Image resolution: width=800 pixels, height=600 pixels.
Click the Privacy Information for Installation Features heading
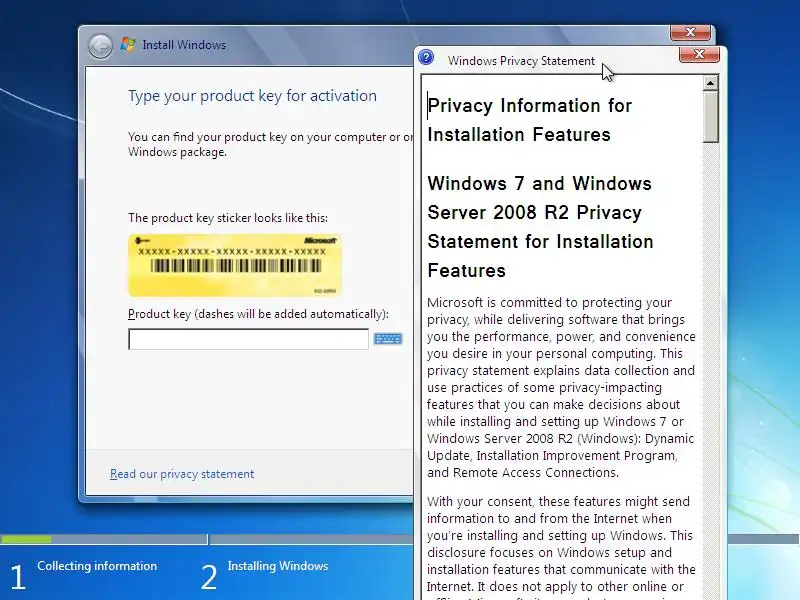click(530, 120)
